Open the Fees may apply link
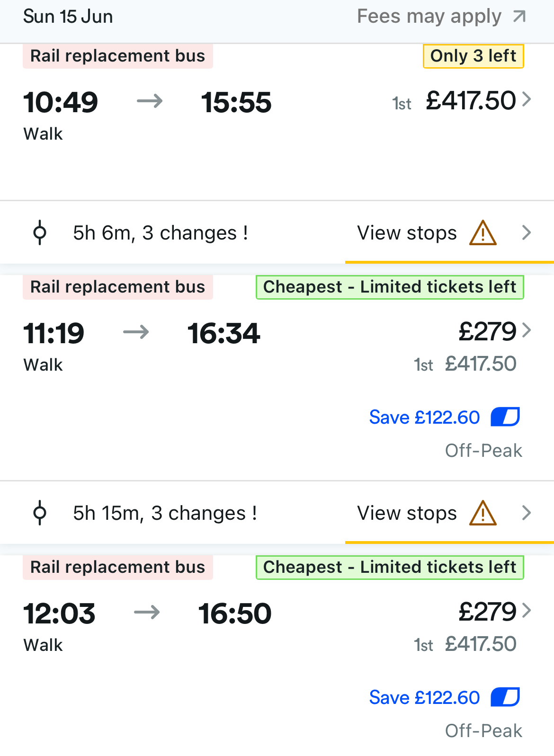 click(429, 17)
